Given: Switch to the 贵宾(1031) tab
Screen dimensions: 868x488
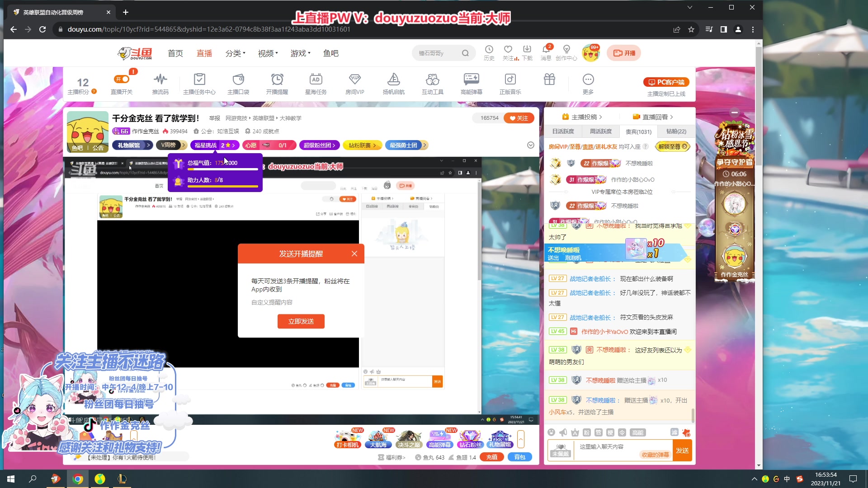Looking at the screenshot, I should pyautogui.click(x=638, y=131).
